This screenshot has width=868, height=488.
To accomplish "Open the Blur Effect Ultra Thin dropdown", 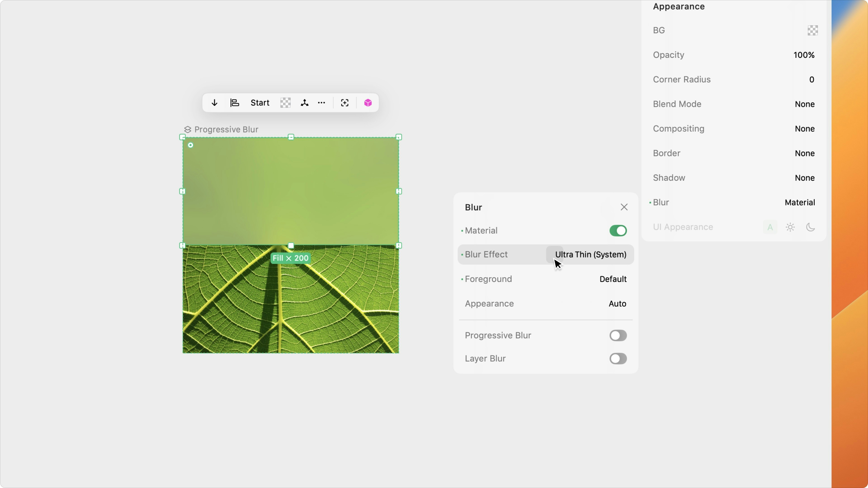I will click(590, 255).
